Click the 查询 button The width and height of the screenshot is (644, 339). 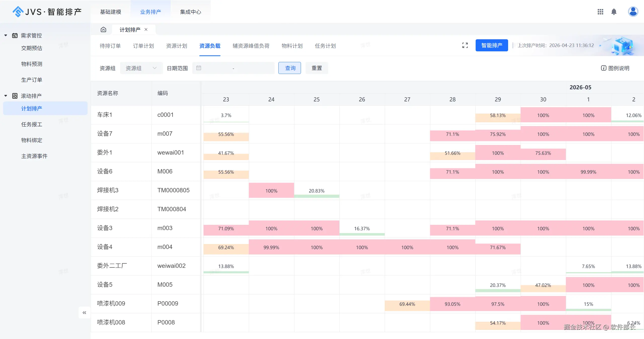coord(289,68)
